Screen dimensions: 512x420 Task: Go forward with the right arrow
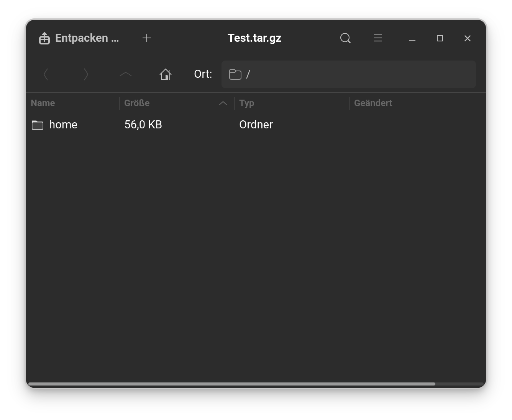tap(86, 74)
